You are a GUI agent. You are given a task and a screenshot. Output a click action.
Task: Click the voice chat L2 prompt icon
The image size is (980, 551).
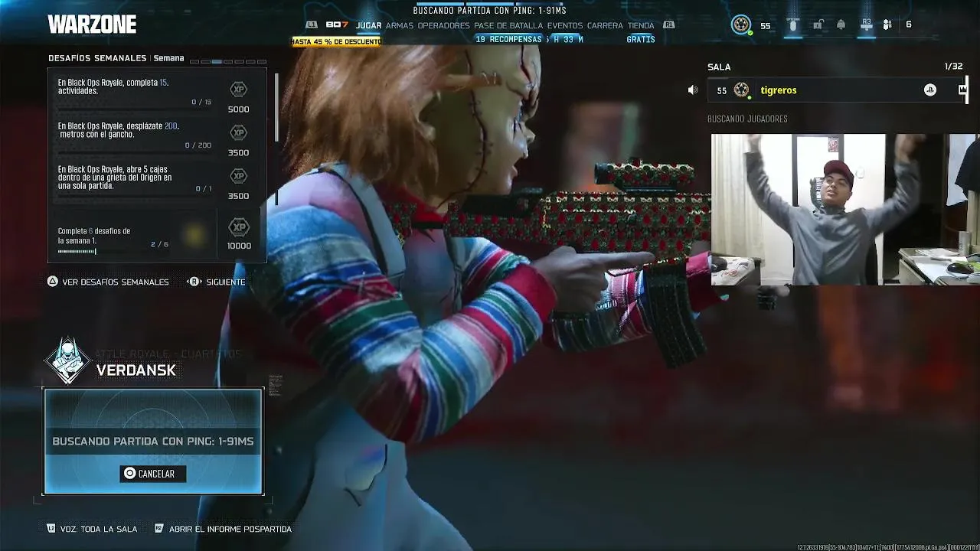click(51, 529)
